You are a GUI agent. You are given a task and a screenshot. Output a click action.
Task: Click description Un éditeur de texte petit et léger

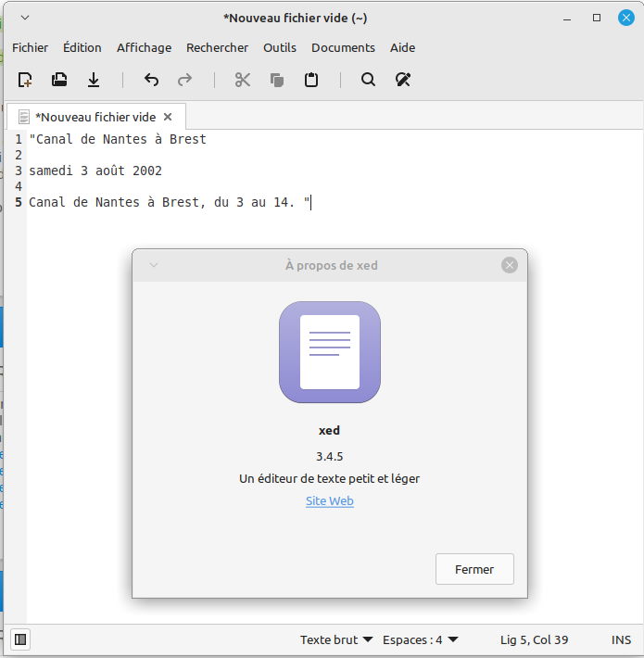pos(329,478)
